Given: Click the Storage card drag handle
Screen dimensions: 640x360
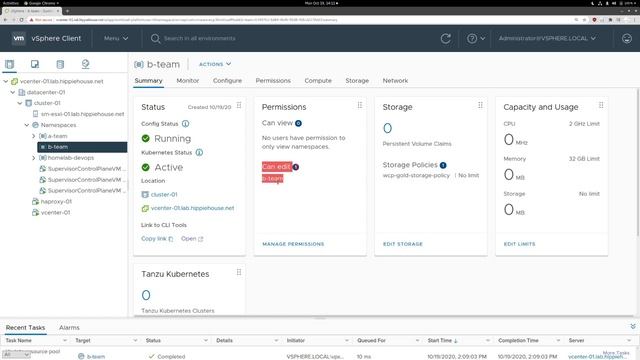Looking at the screenshot, I should (x=480, y=105).
